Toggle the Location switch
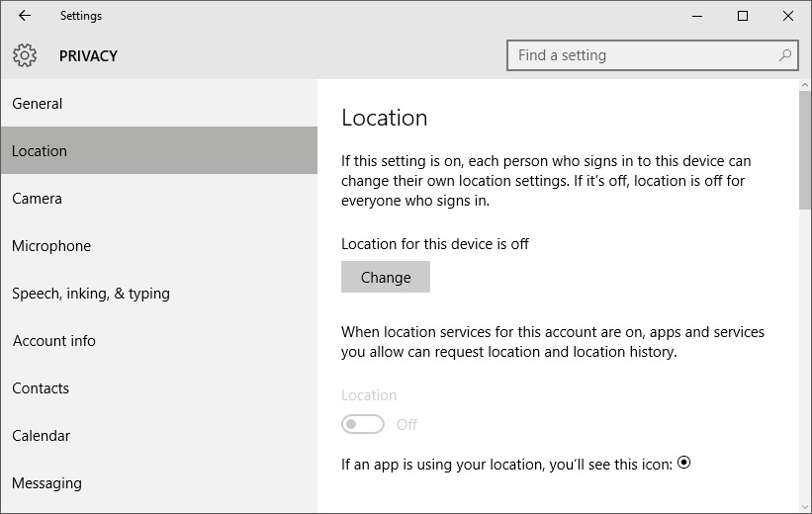812x514 pixels. pyautogui.click(x=363, y=424)
